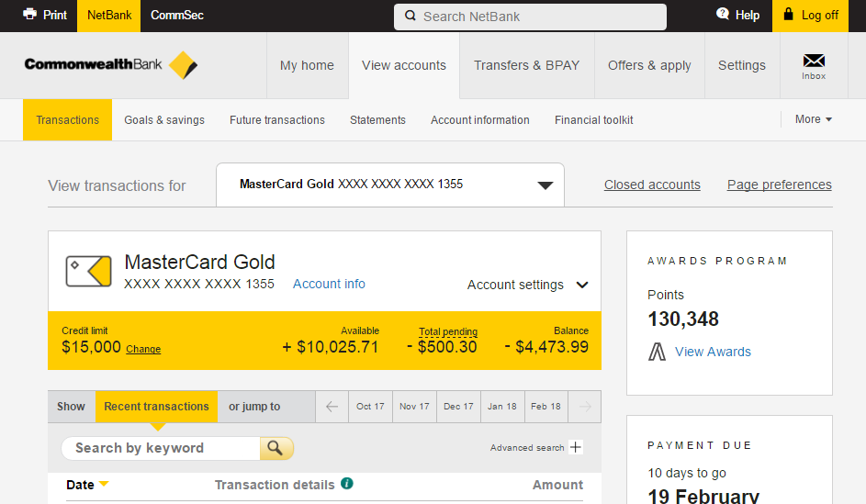Open the More menu dropdown
The height and width of the screenshot is (504, 866).
click(814, 119)
